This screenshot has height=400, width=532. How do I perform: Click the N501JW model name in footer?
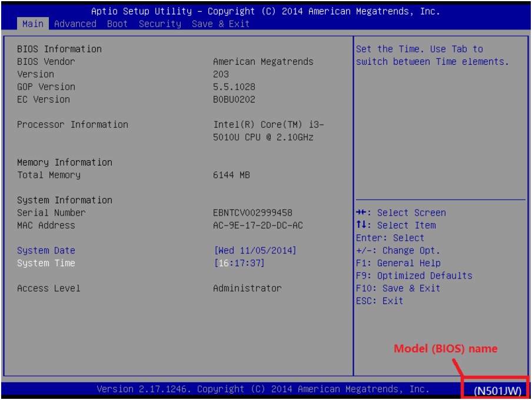tap(497, 390)
